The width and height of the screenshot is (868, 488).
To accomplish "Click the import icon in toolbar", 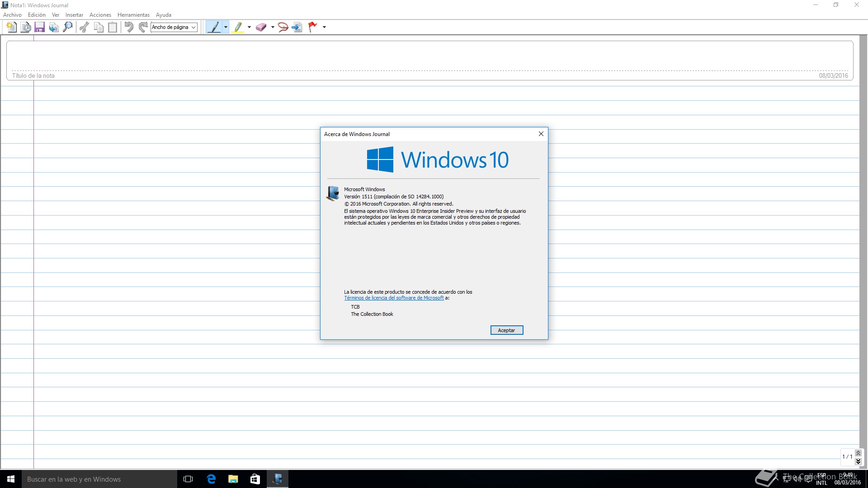I will tap(54, 27).
